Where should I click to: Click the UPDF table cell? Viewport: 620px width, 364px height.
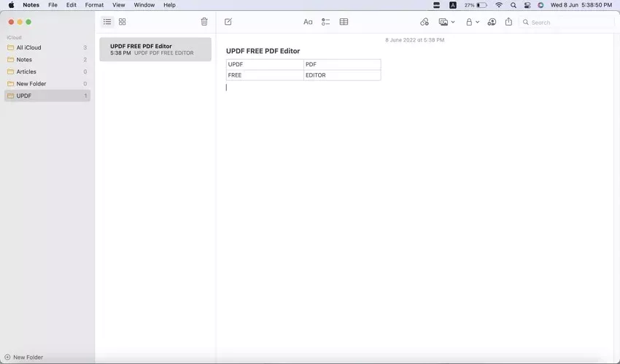click(x=265, y=64)
